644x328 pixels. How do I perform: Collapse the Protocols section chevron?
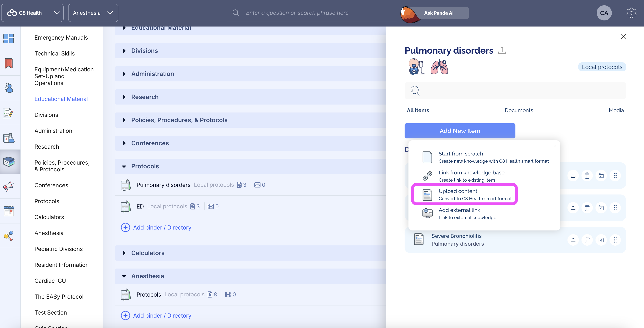[x=124, y=166]
